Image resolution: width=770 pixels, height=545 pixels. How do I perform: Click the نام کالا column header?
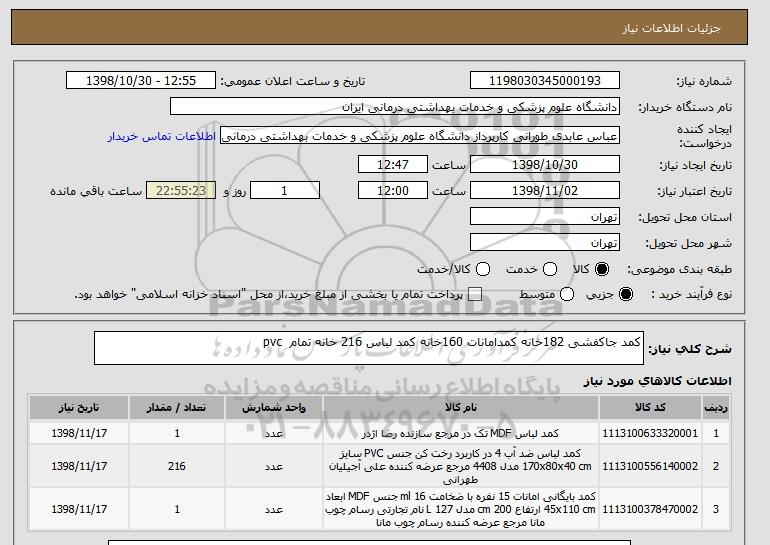(461, 408)
